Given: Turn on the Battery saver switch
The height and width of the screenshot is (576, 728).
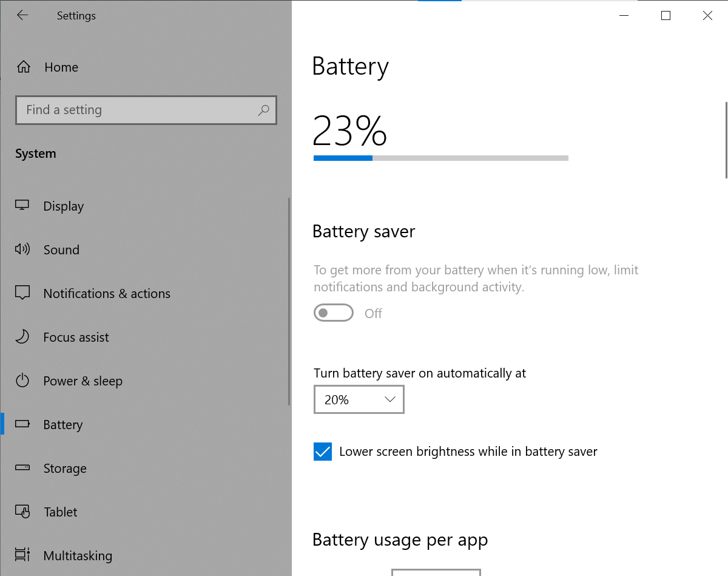Looking at the screenshot, I should click(333, 313).
